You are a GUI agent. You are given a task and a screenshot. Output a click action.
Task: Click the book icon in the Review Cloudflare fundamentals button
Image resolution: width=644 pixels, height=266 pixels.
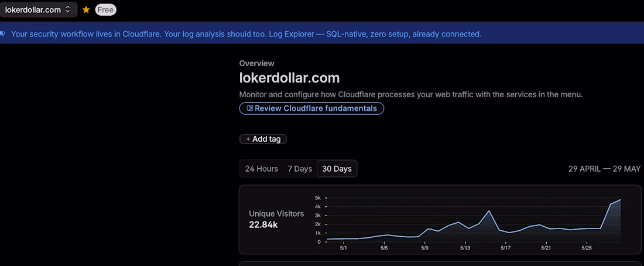pos(250,108)
